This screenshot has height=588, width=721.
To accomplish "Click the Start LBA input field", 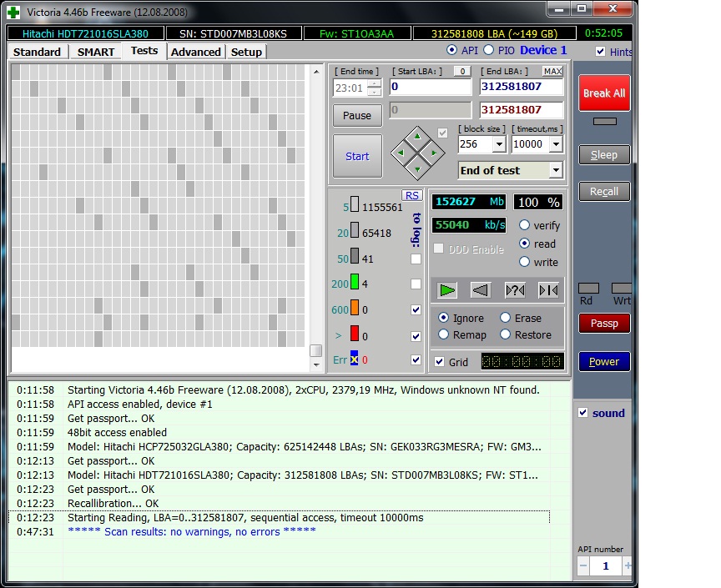I will click(429, 87).
